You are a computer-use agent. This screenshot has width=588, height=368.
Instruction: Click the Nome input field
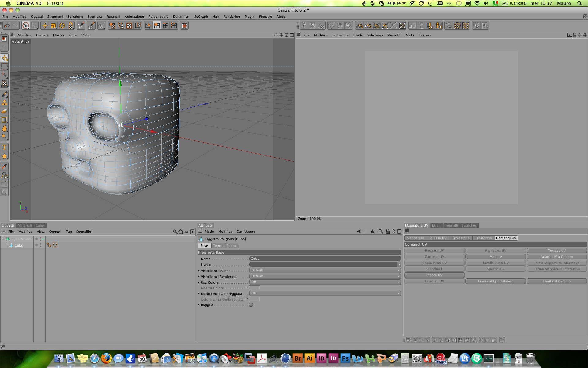point(325,259)
